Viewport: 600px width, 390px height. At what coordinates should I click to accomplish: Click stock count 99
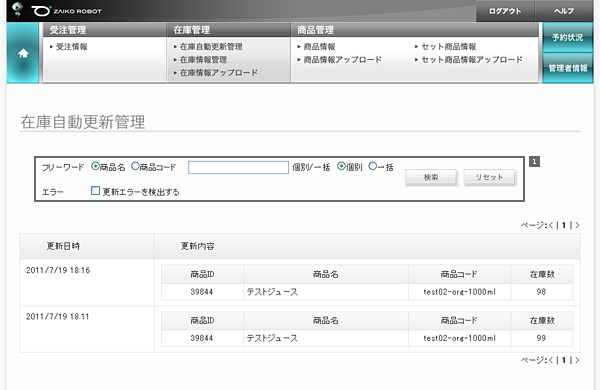pyautogui.click(x=541, y=338)
